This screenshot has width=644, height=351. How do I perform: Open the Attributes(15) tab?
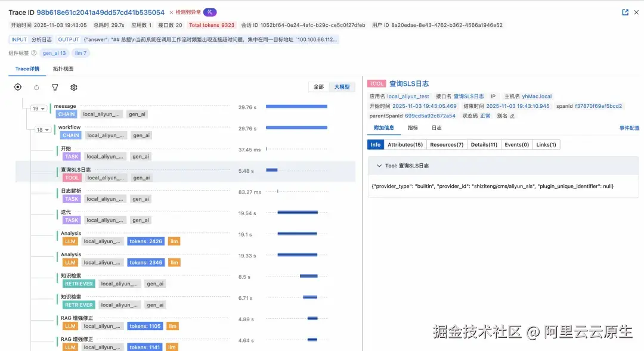tap(405, 144)
